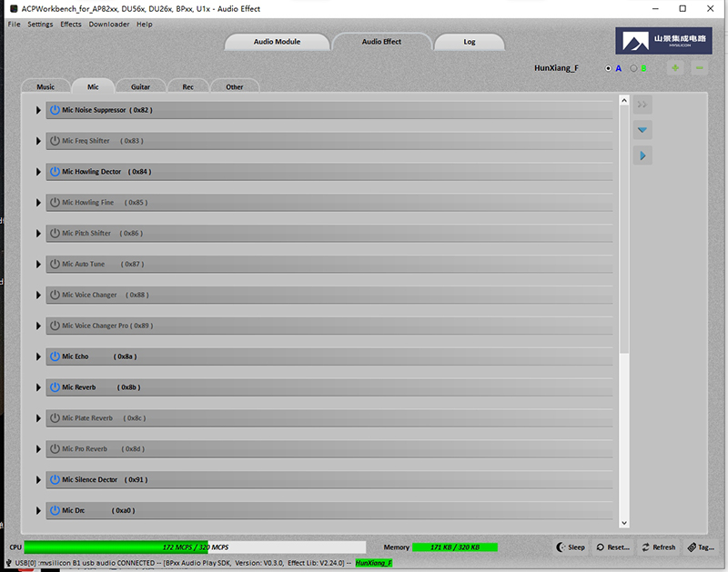Turn on Mic Pitch Shifter power icon
The image size is (728, 572).
click(x=55, y=234)
